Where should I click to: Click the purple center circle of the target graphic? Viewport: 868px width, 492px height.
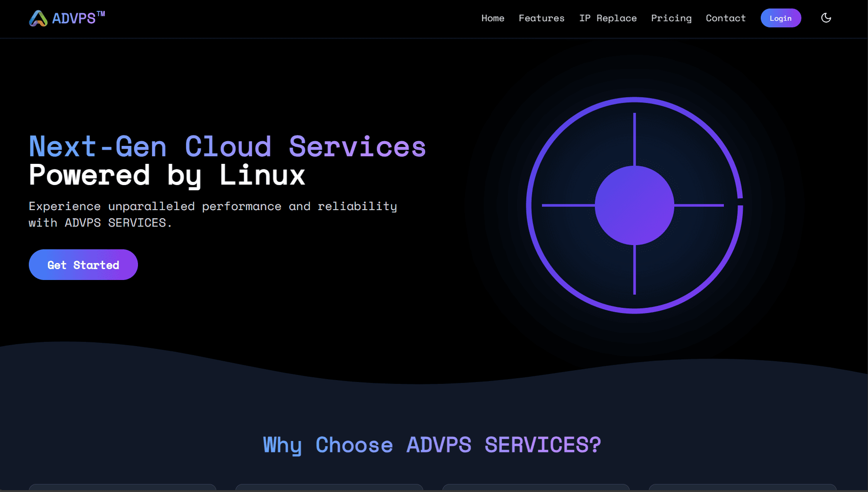pos(636,205)
